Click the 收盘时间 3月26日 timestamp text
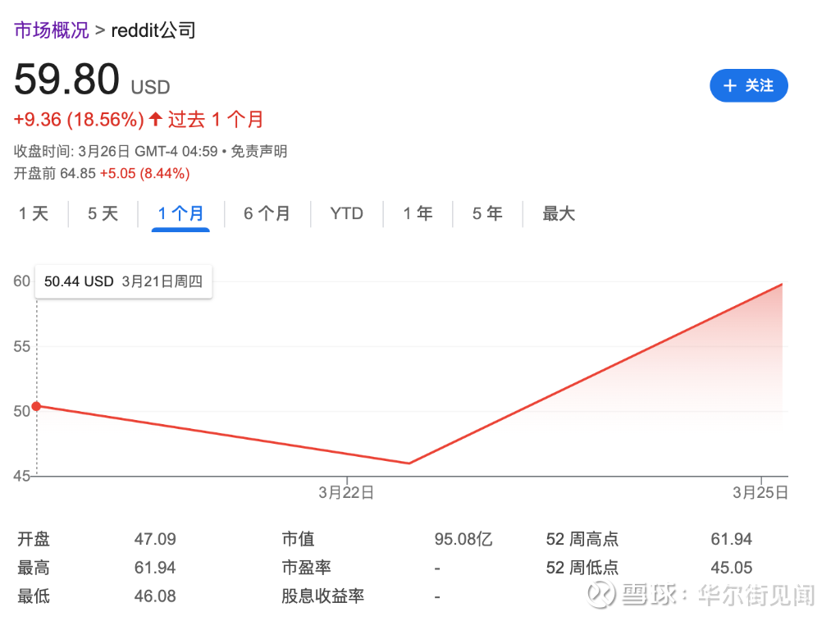840x621 pixels. pos(116,152)
